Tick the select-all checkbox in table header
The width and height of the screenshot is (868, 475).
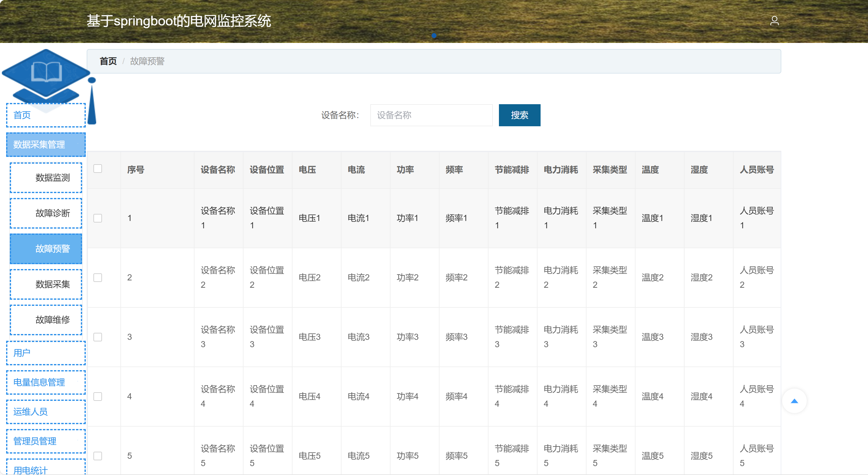pyautogui.click(x=98, y=169)
